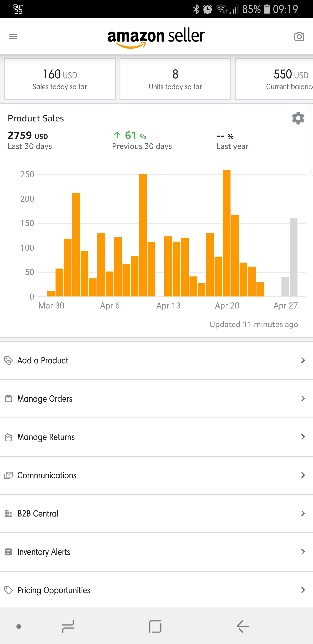
Task: Tap the Android home navigation button
Action: click(x=155, y=626)
